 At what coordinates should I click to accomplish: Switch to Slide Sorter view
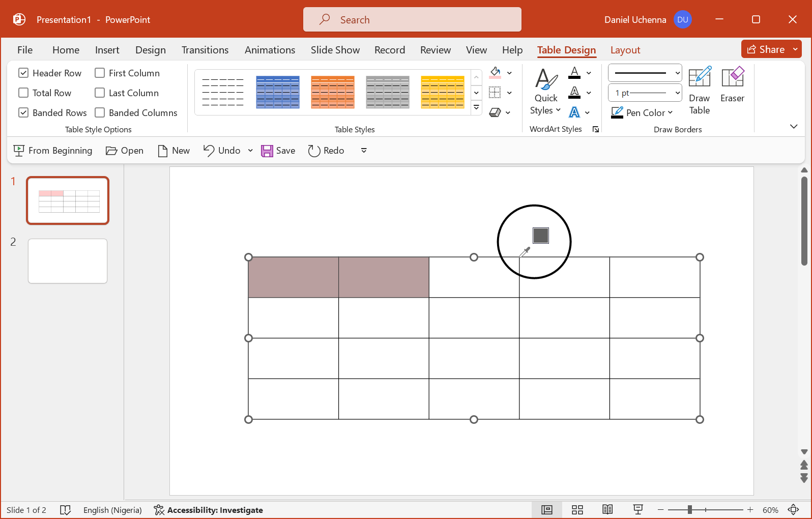tap(577, 510)
